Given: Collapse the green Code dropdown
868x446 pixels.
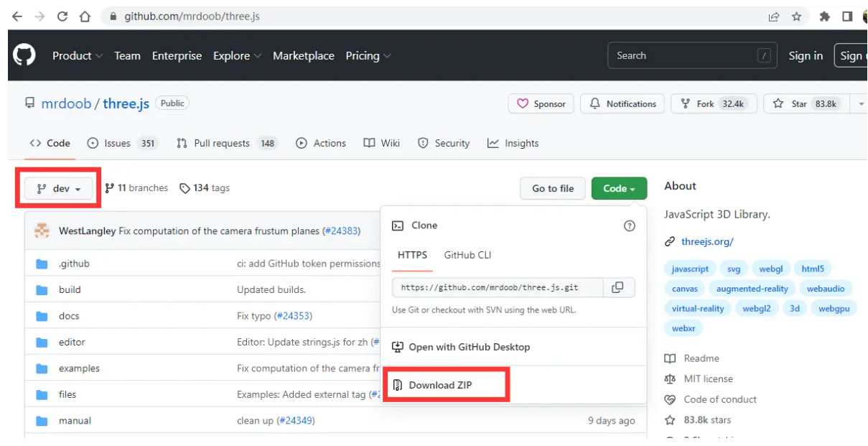Looking at the screenshot, I should pos(619,188).
